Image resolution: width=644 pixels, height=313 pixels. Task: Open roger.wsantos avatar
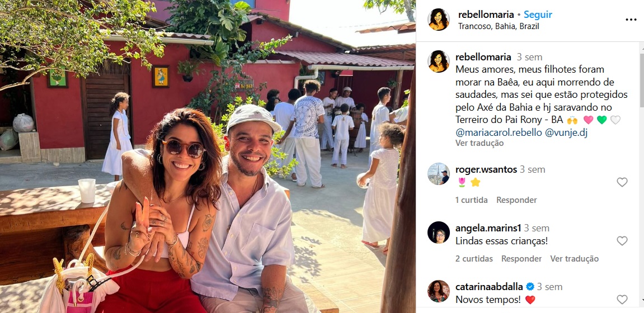tap(438, 173)
